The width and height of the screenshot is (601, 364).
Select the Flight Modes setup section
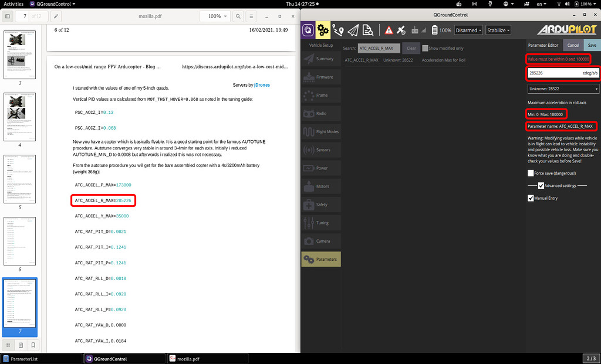point(320,131)
